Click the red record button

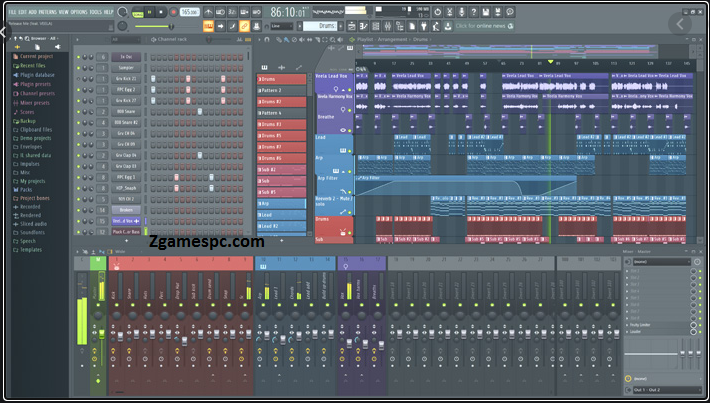click(x=173, y=12)
